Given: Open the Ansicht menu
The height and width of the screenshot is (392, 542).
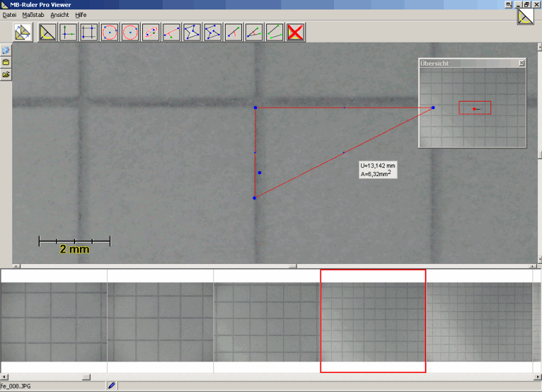Looking at the screenshot, I should pyautogui.click(x=60, y=14).
